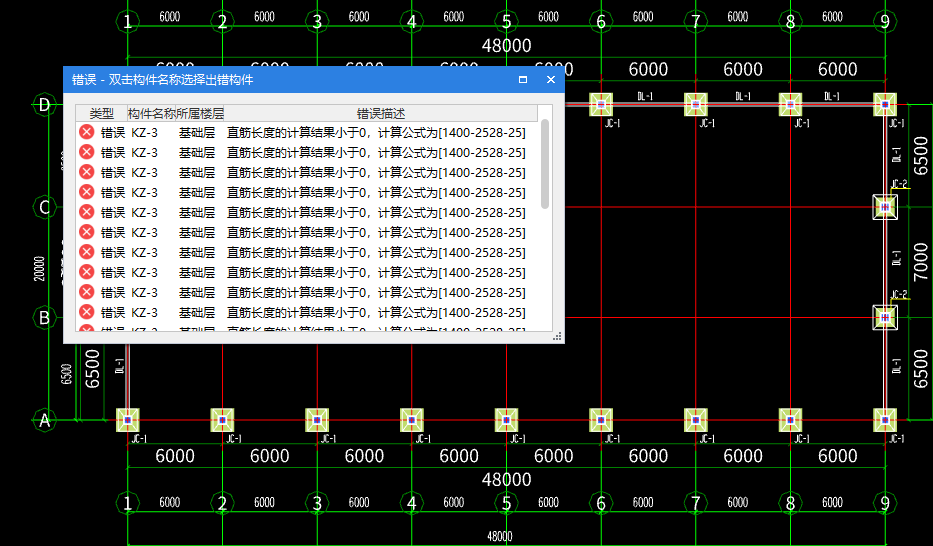The height and width of the screenshot is (546, 933).
Task: Select axis bubble 4 in top row
Action: tap(412, 22)
